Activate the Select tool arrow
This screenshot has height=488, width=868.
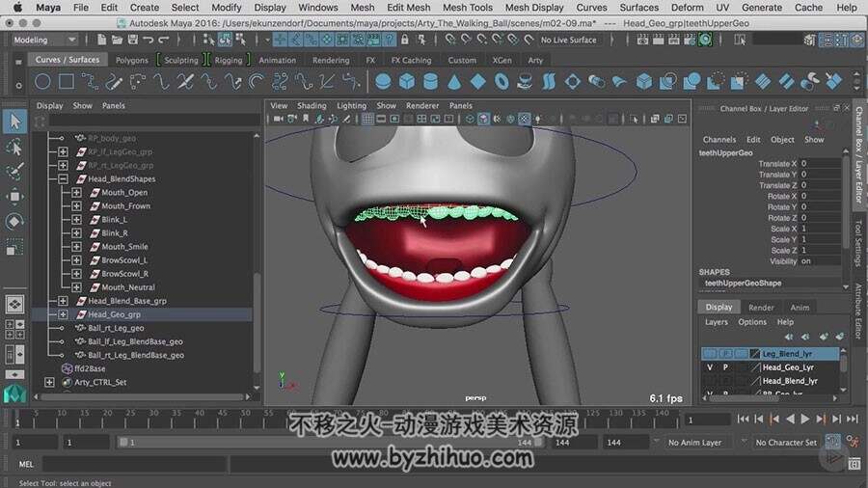pos(14,122)
